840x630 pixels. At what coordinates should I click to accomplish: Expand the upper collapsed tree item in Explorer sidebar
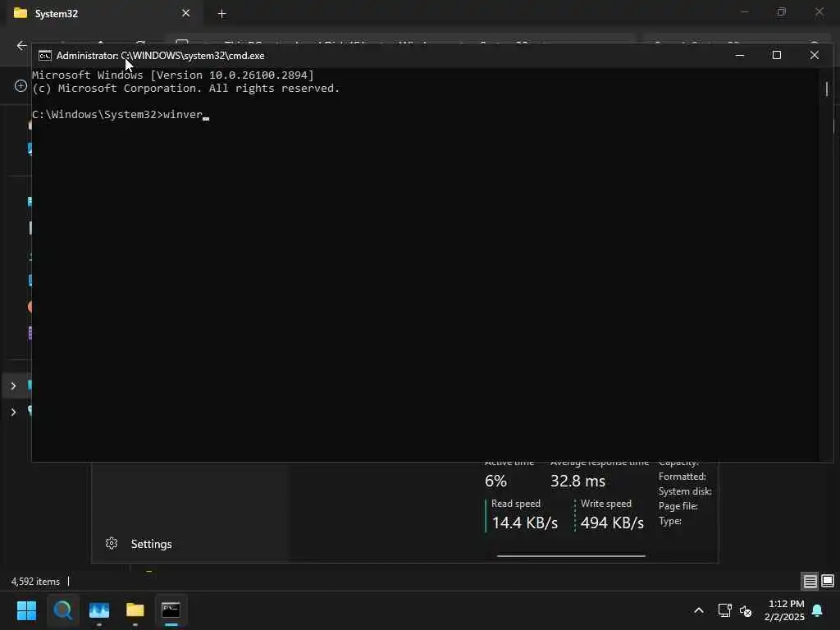pyautogui.click(x=13, y=386)
